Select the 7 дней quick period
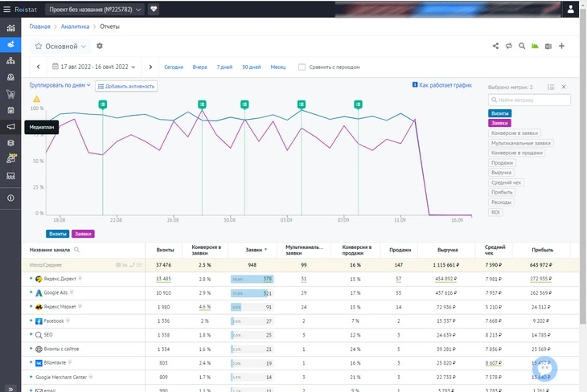 (x=224, y=67)
